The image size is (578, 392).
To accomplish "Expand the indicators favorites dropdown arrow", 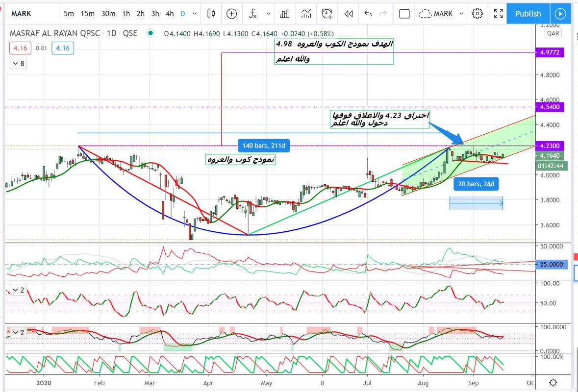I will point(269,14).
